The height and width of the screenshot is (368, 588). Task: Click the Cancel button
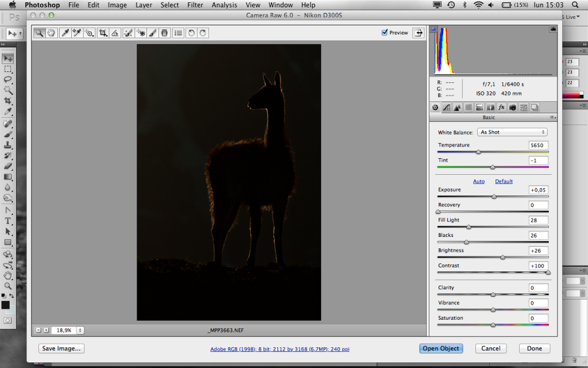pyautogui.click(x=491, y=348)
